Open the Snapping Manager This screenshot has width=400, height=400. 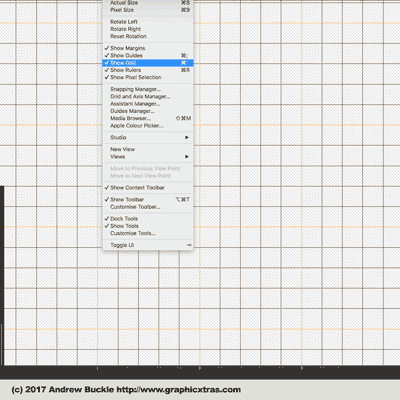(x=148, y=89)
